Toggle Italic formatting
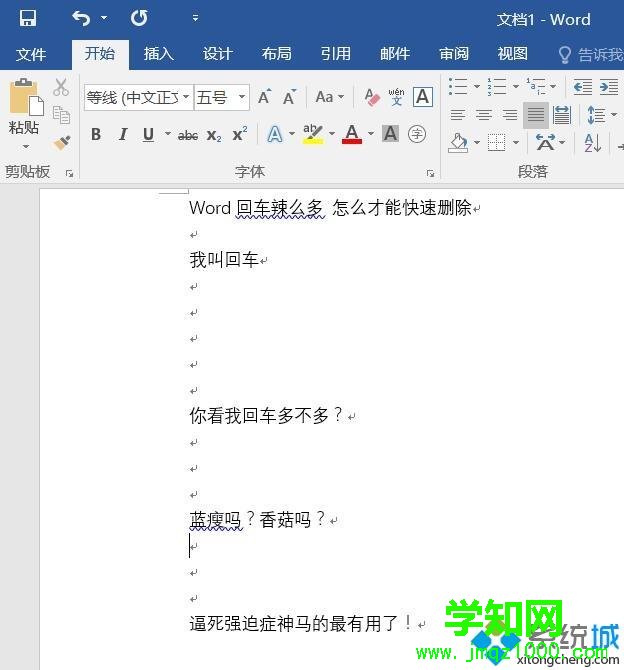 tap(123, 135)
